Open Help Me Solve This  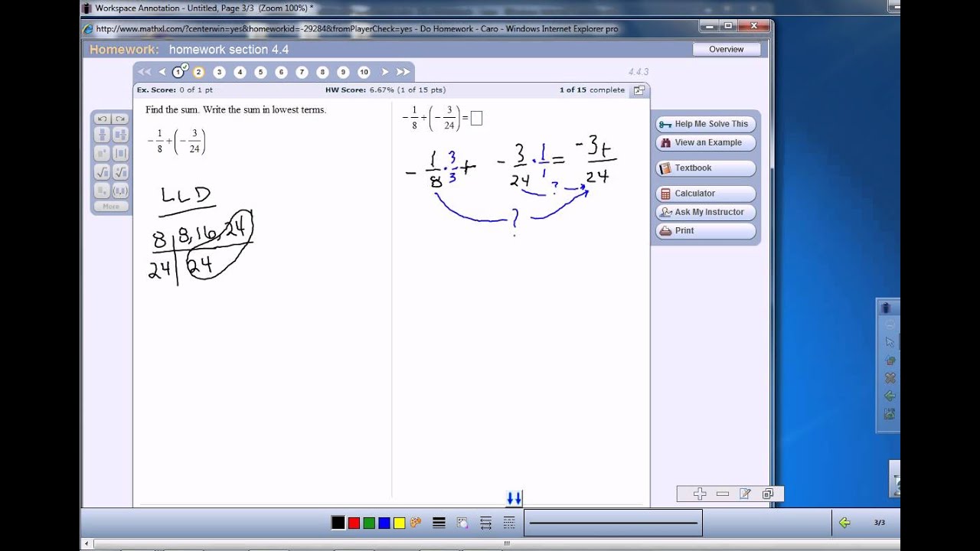(x=706, y=124)
